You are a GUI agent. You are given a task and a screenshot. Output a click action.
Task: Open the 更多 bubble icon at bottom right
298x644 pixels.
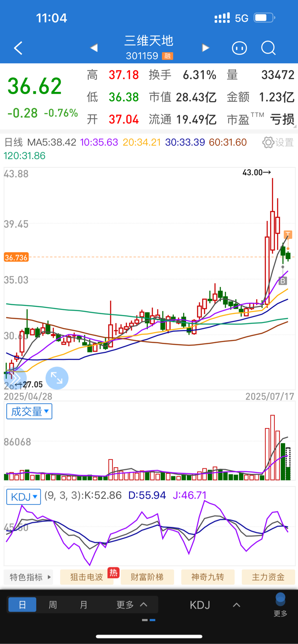point(281,604)
